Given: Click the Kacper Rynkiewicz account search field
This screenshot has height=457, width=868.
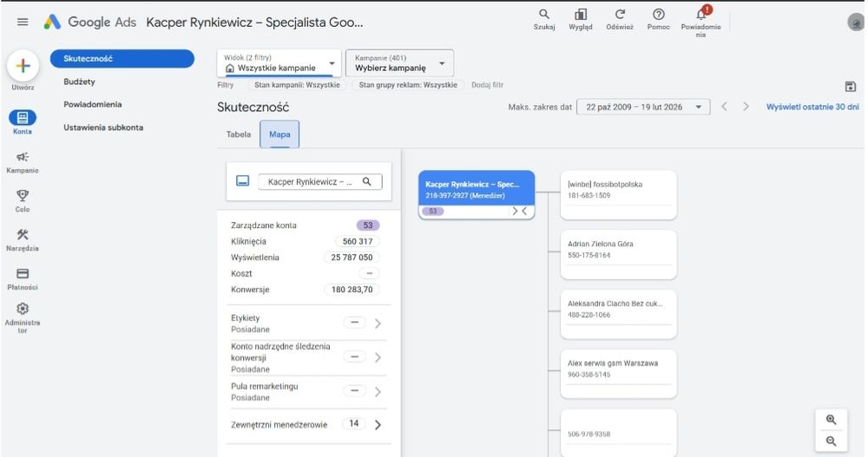Looking at the screenshot, I should [320, 181].
